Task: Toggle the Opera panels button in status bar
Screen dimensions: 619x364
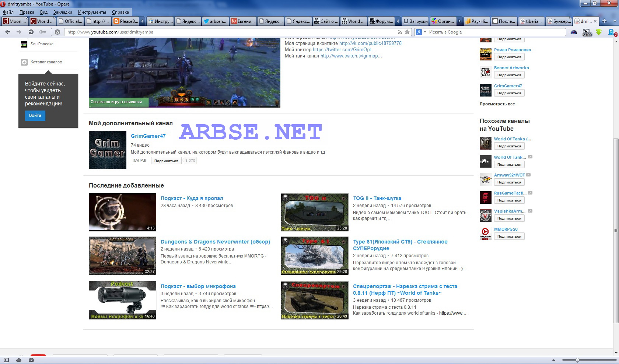Action: click(x=6, y=360)
